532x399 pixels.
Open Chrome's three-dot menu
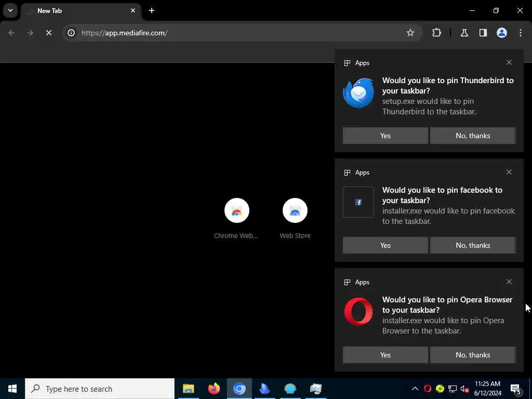(x=521, y=33)
